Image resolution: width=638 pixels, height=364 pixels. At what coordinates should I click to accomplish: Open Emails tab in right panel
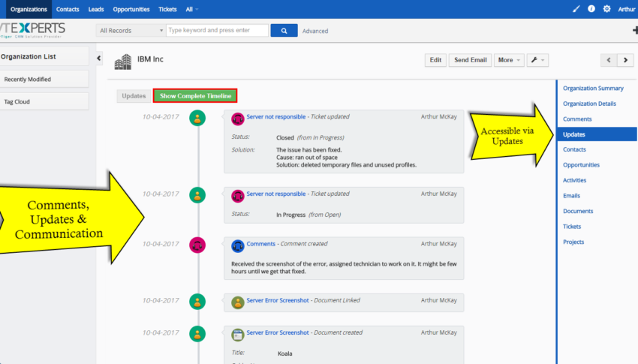(x=572, y=196)
